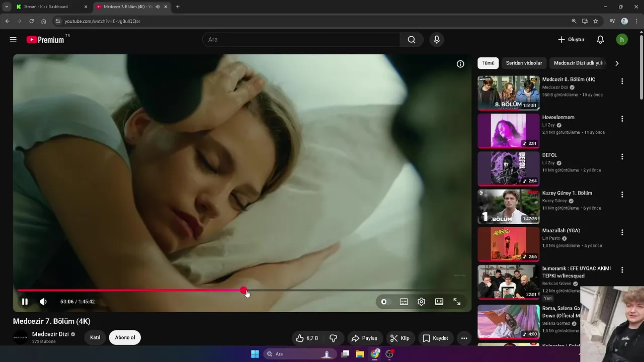Click the red progress bar scrubber

tap(244, 290)
